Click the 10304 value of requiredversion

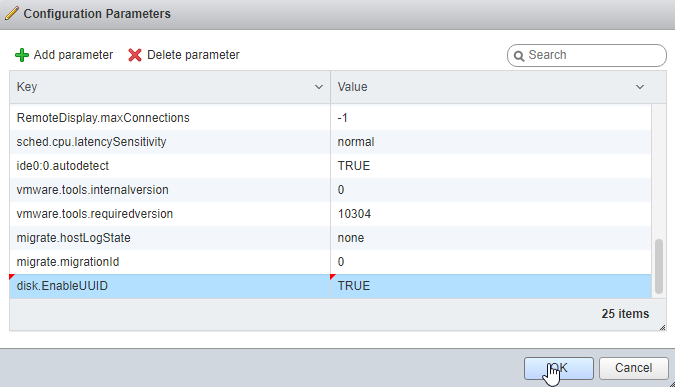click(x=354, y=214)
